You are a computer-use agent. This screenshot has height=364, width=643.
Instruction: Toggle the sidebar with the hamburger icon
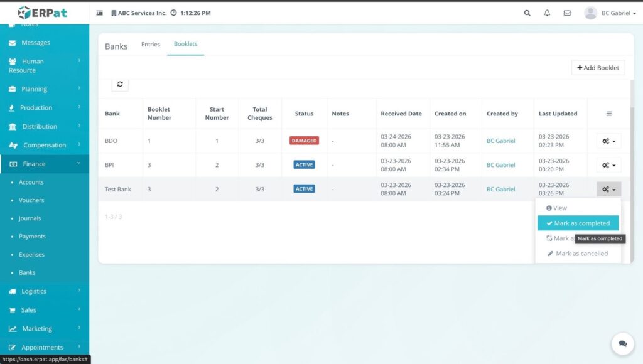100,13
